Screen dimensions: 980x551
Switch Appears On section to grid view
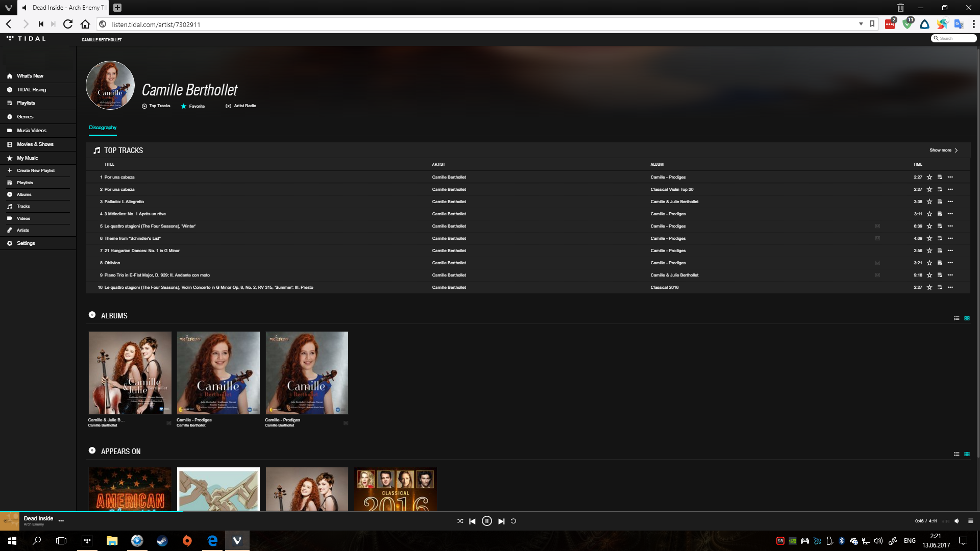(967, 454)
